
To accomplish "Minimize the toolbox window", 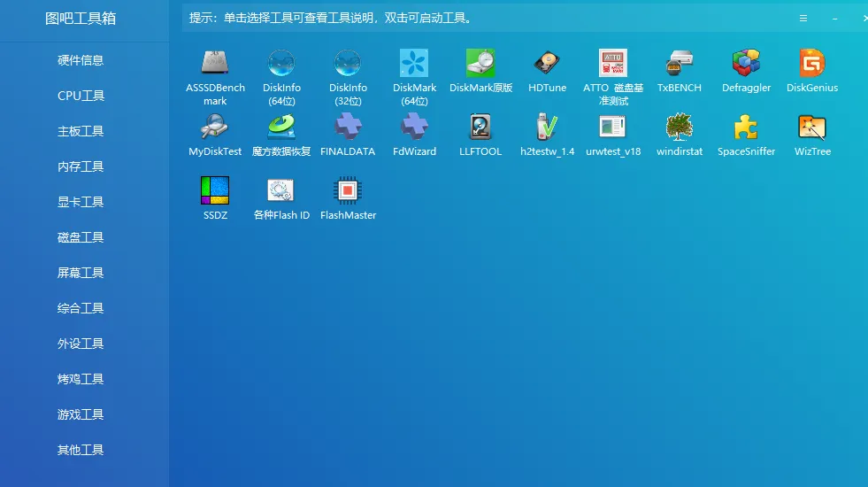I will click(x=834, y=19).
